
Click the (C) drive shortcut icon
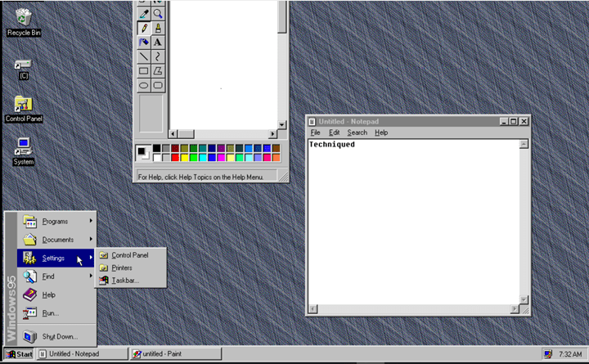[x=23, y=70]
